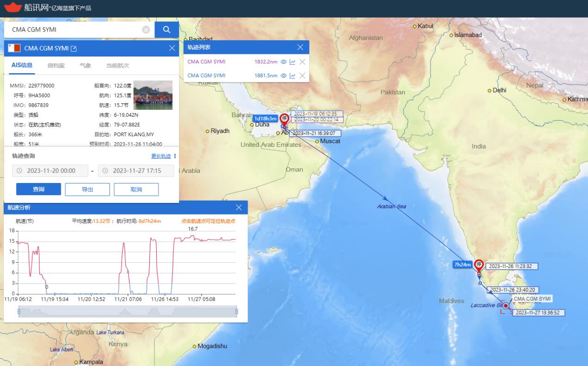Select the purple CMA CGM SYMI track row
This screenshot has width=588, height=366.
click(246, 62)
